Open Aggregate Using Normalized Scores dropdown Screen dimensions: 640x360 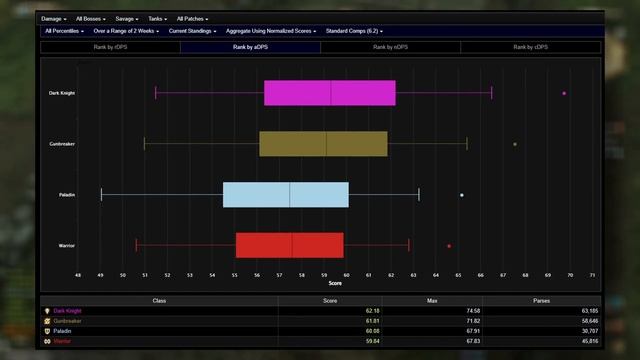[271, 31]
